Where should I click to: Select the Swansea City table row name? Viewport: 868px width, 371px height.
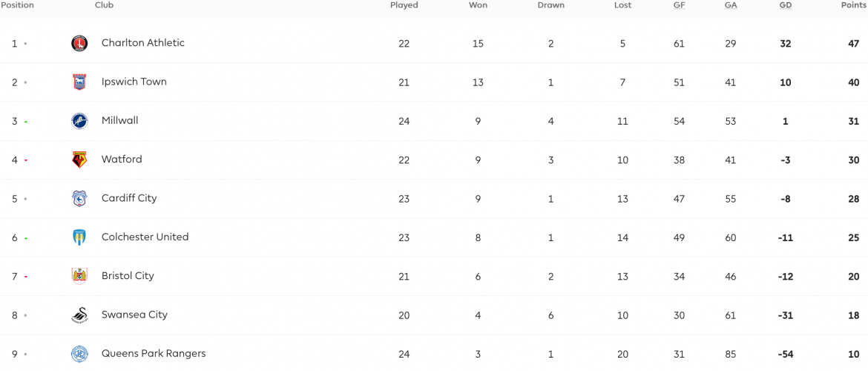coord(134,314)
